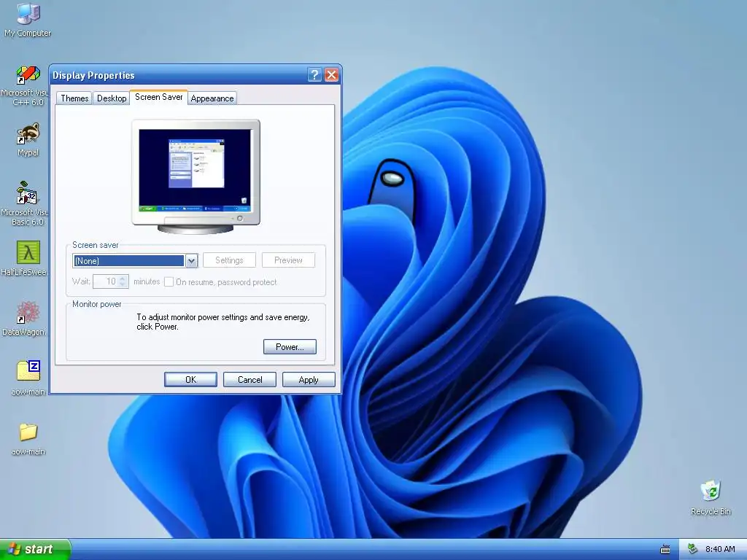Click the Preview button
This screenshot has width=747, height=560.
tap(288, 260)
